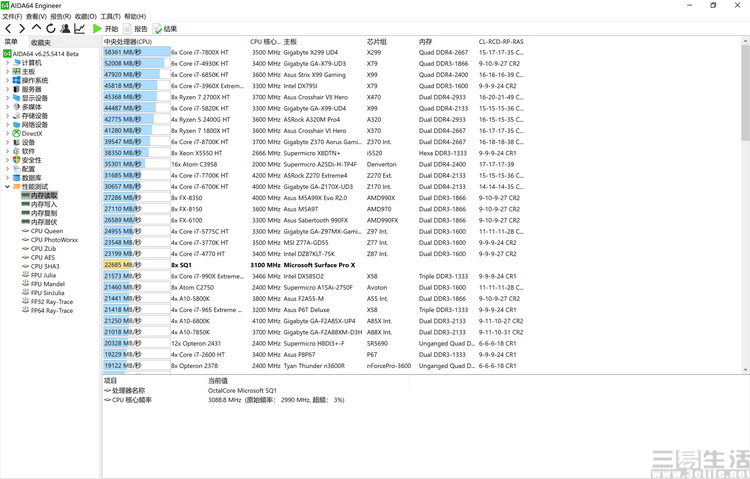Collapse the 性能测试 tree node
750x479 pixels.
(7, 187)
